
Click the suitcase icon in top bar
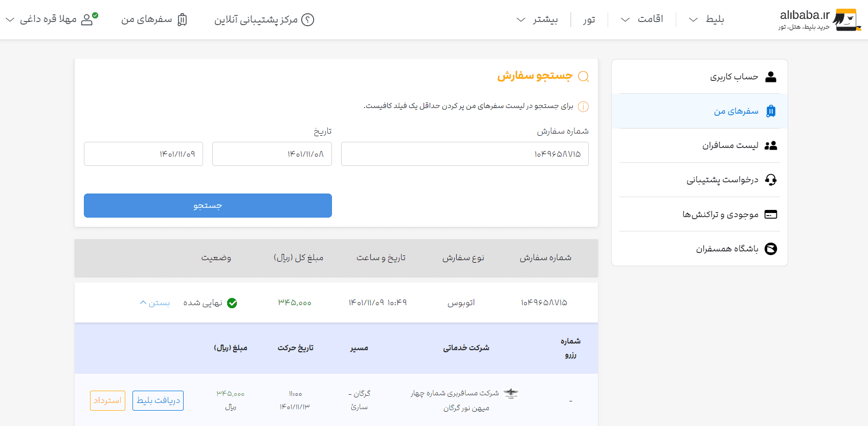(x=182, y=19)
